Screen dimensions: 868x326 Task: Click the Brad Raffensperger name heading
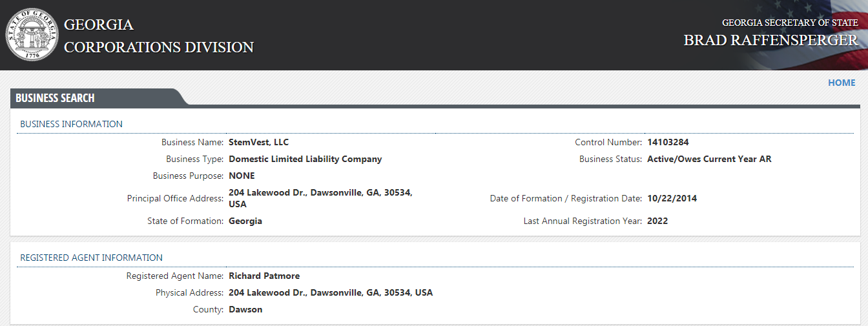coord(770,40)
